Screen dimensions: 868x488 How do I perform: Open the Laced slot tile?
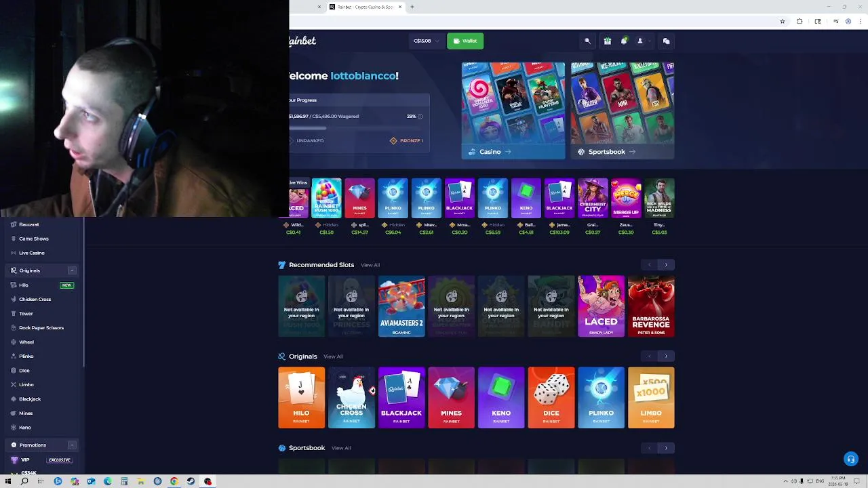601,306
